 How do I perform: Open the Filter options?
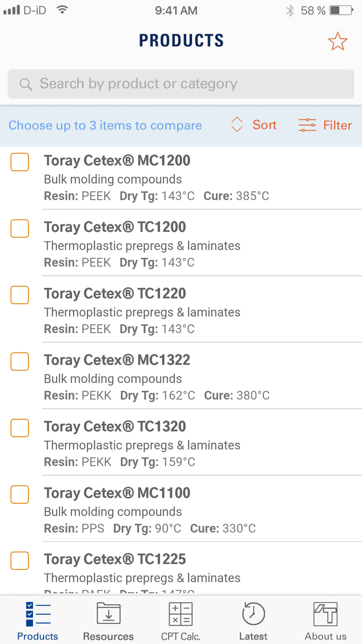pyautogui.click(x=337, y=125)
